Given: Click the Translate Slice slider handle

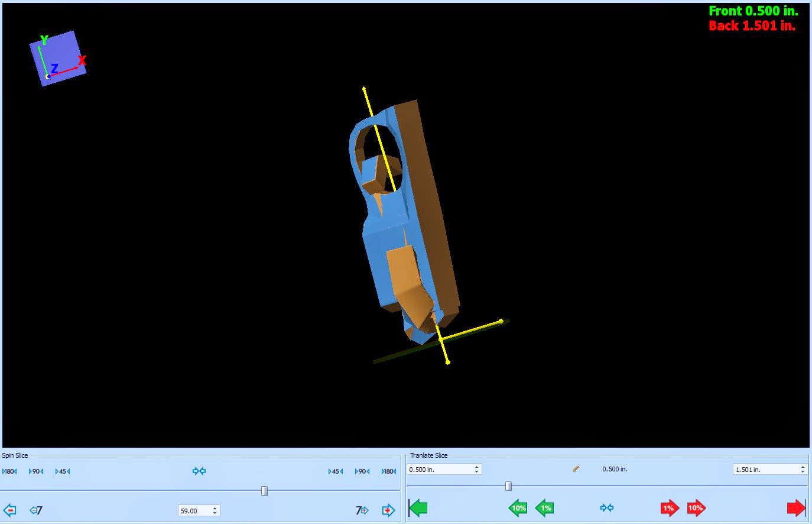Looking at the screenshot, I should tap(508, 486).
